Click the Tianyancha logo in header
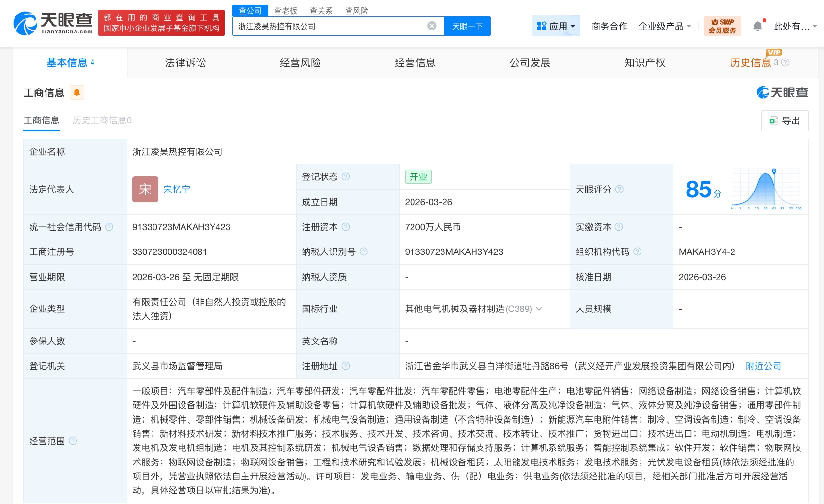Image resolution: width=824 pixels, height=504 pixels. (x=53, y=23)
